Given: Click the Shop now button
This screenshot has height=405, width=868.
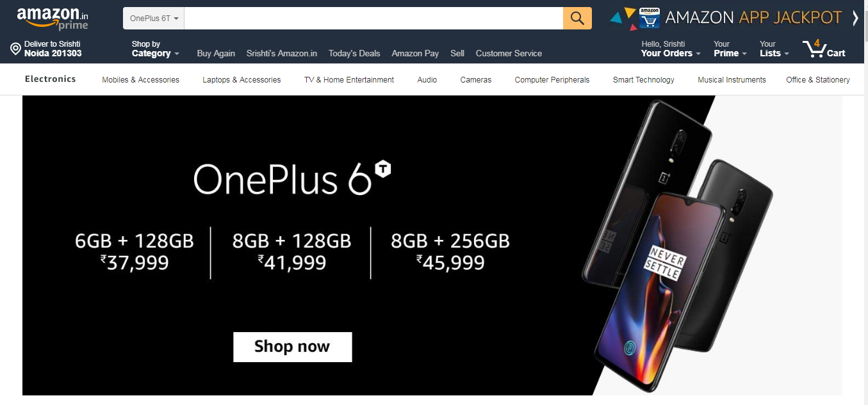Looking at the screenshot, I should pos(292,347).
